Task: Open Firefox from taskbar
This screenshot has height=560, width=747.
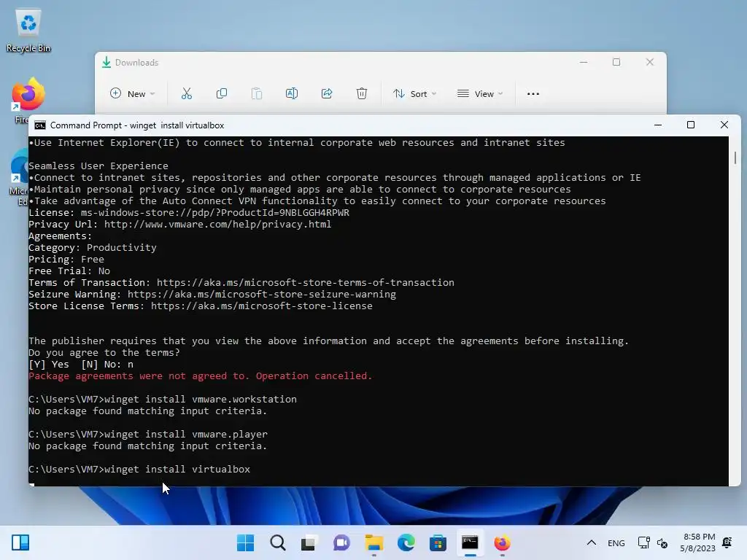Action: tap(502, 542)
